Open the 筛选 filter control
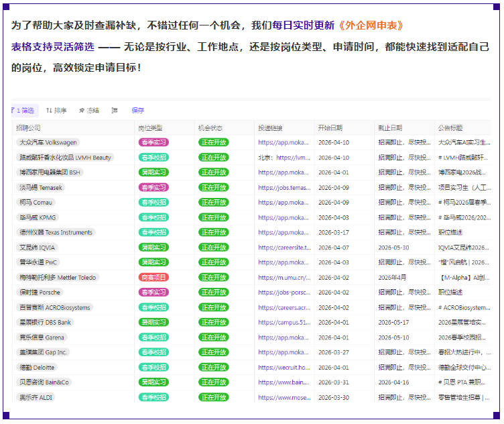Screen dimensions: 504x424 pos(23,110)
